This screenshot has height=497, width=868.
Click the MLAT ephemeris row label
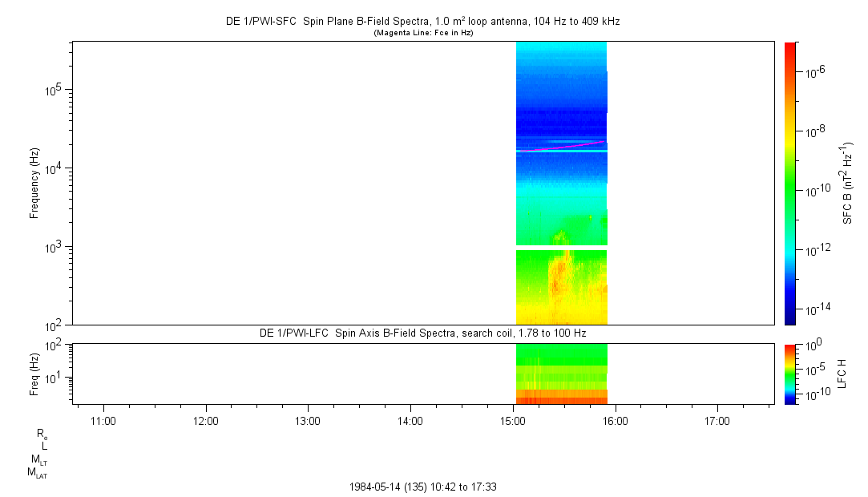[x=38, y=473]
